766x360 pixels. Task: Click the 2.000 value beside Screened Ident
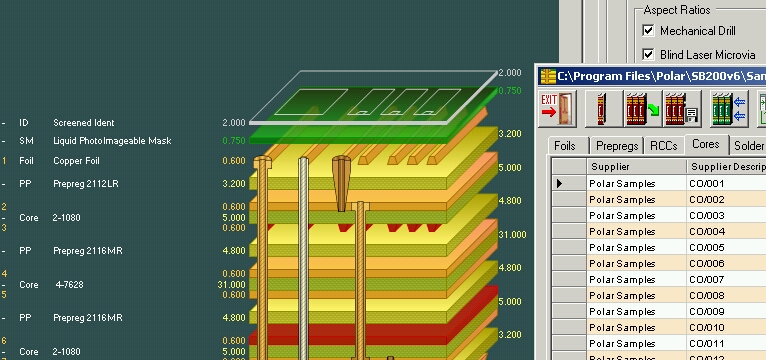point(234,123)
